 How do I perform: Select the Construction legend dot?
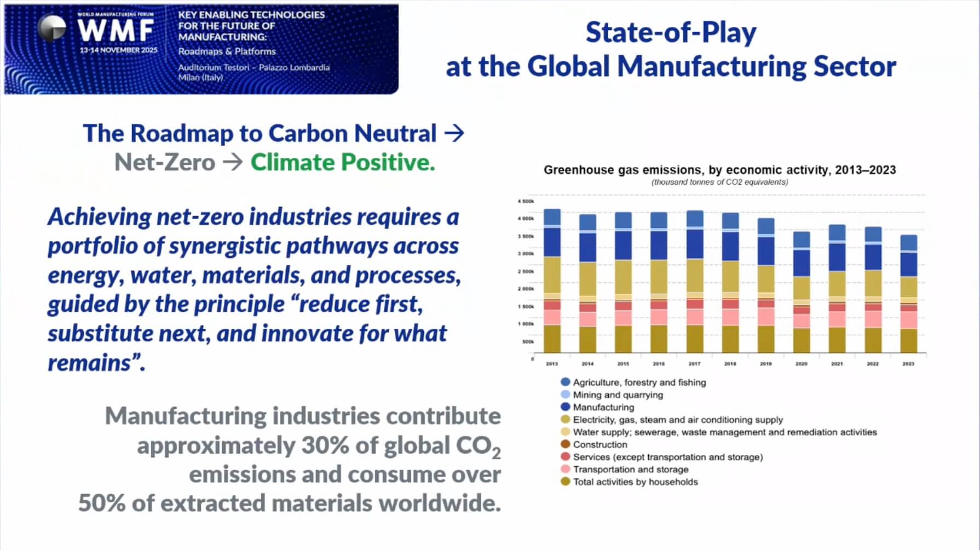566,444
